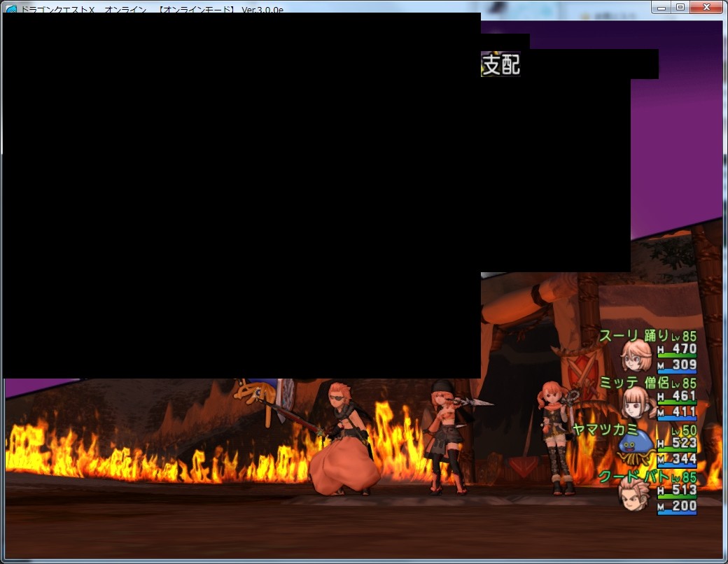The height and width of the screenshot is (564, 728).
Task: Click the スーリ 踊り name label
Action: click(634, 335)
